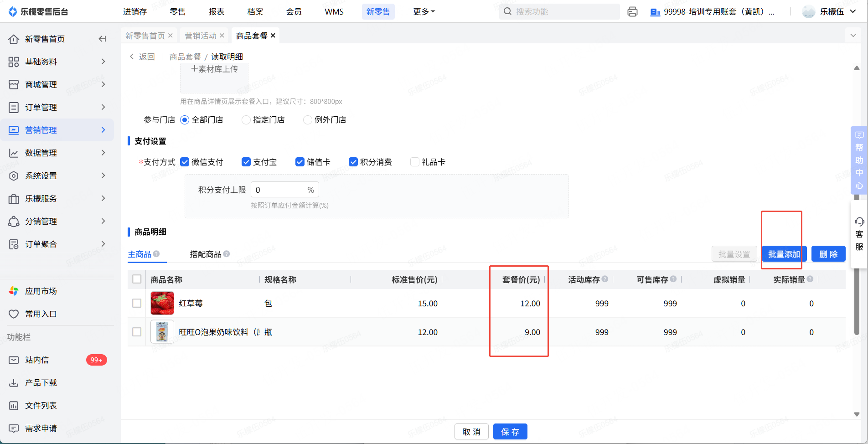Uncheck 积分消费 payment method

(353, 162)
